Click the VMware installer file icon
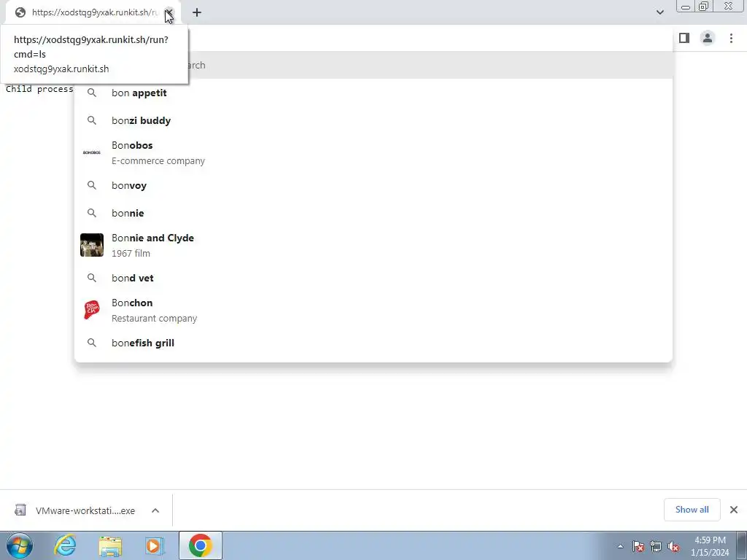 (x=20, y=510)
